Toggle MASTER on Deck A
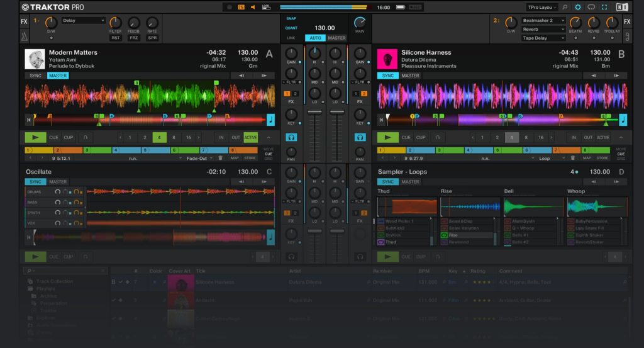The height and width of the screenshot is (348, 644). (58, 76)
